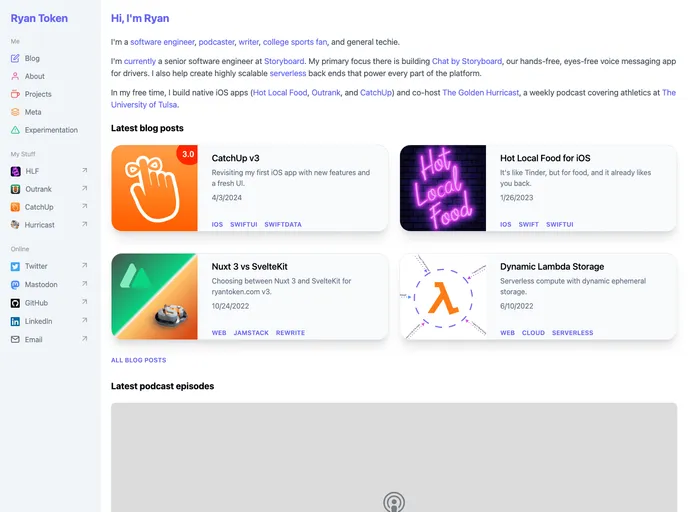The height and width of the screenshot is (512, 688).
Task: Open the 'Chat by Storyboard' link
Action: tap(467, 61)
